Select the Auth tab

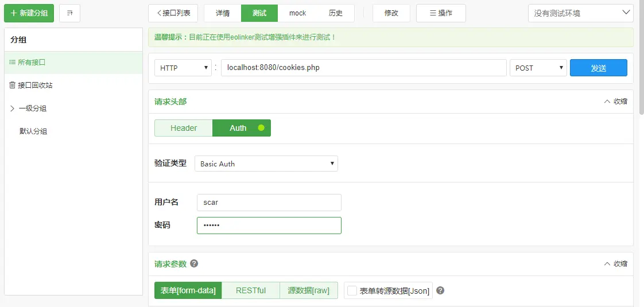point(242,128)
